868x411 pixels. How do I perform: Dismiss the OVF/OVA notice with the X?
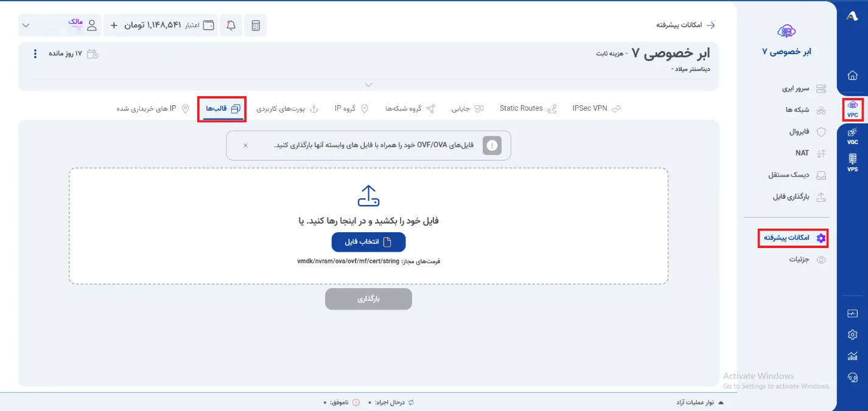tap(245, 145)
